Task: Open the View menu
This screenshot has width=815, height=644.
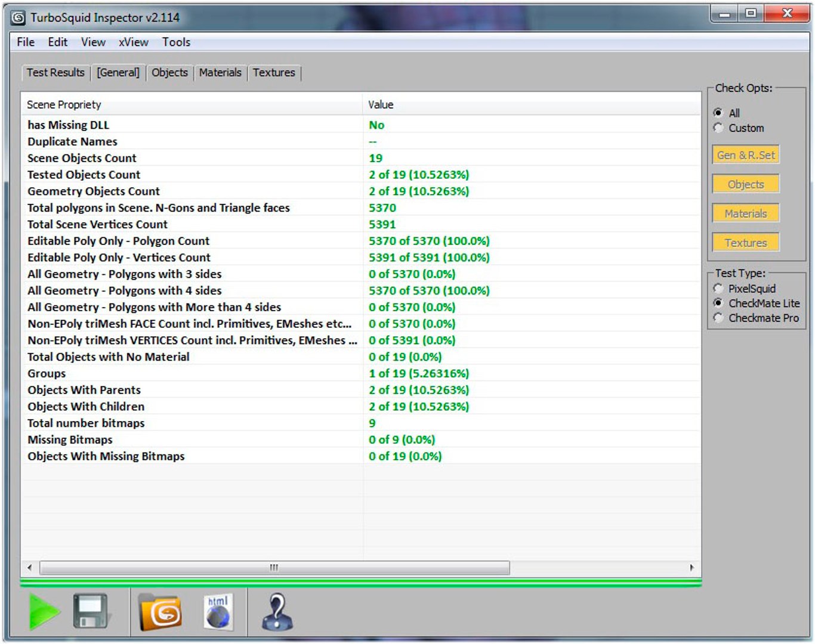Action: 93,42
